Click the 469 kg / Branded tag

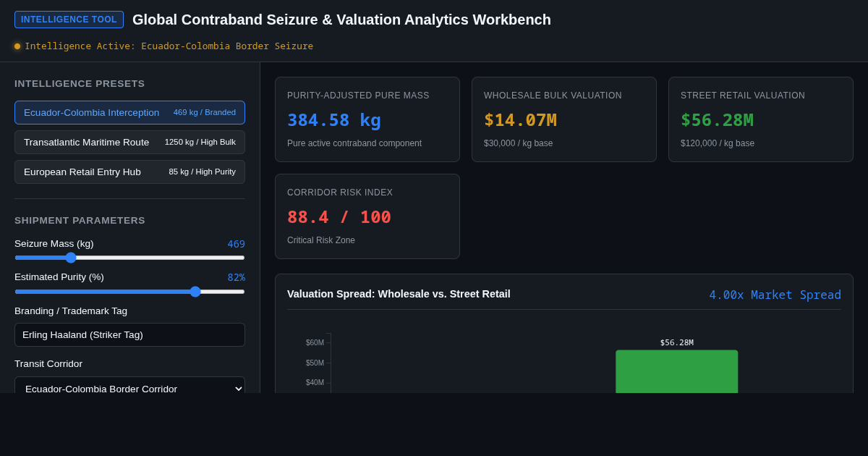205,112
